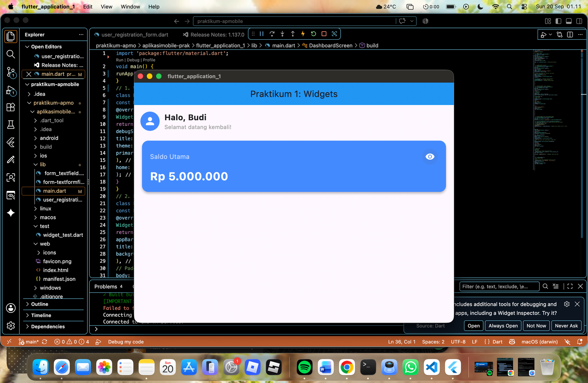
Task: Expand the android folder
Action: click(x=49, y=138)
